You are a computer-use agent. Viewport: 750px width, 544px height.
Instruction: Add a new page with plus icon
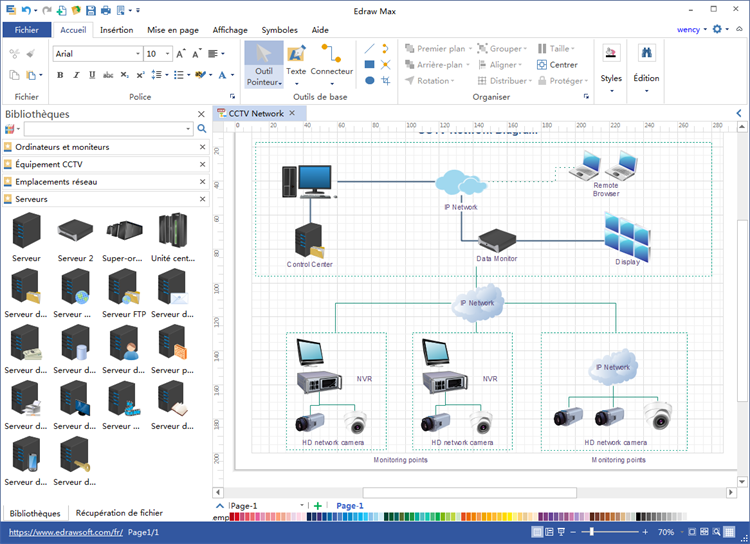318,506
